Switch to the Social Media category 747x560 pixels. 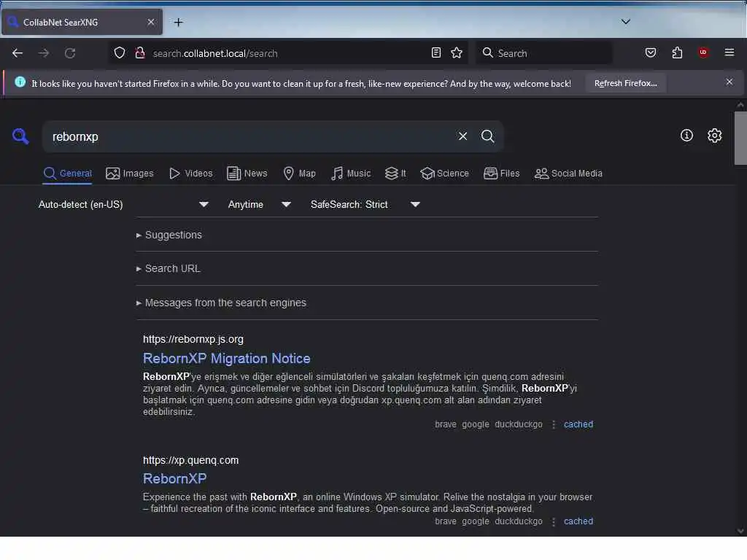568,174
